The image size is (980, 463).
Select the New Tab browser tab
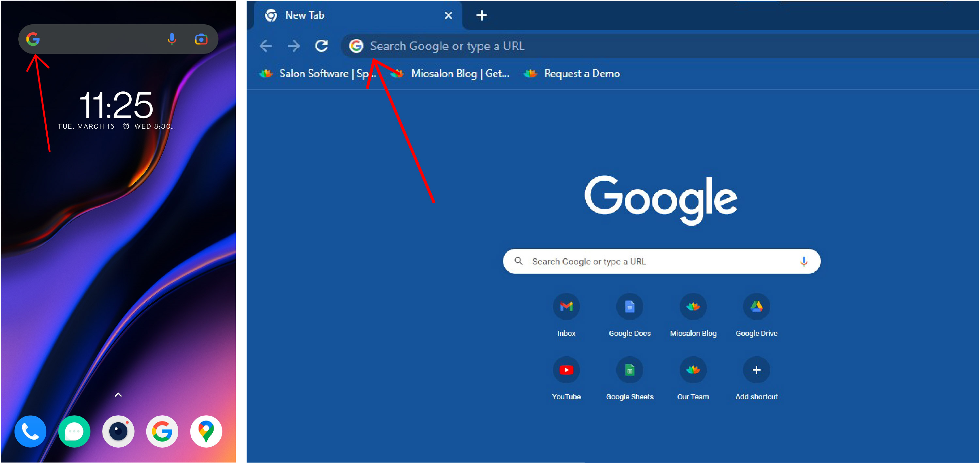tap(358, 15)
